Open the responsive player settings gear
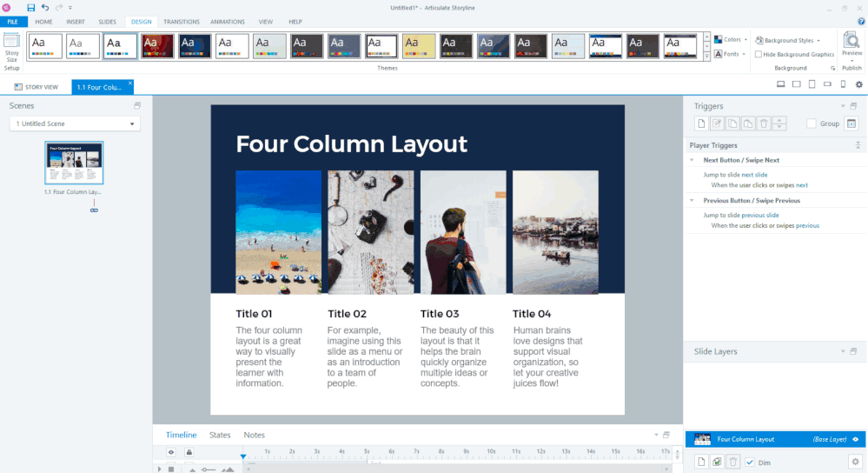868x473 pixels. coord(859,84)
